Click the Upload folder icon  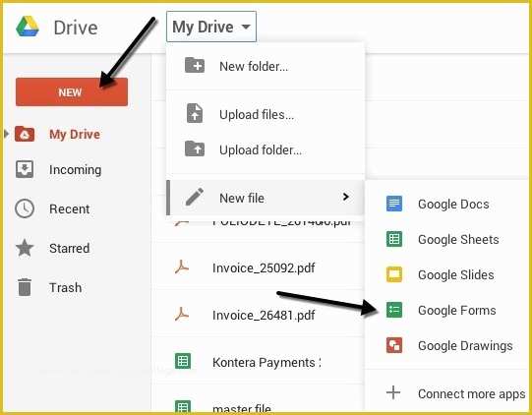point(195,148)
